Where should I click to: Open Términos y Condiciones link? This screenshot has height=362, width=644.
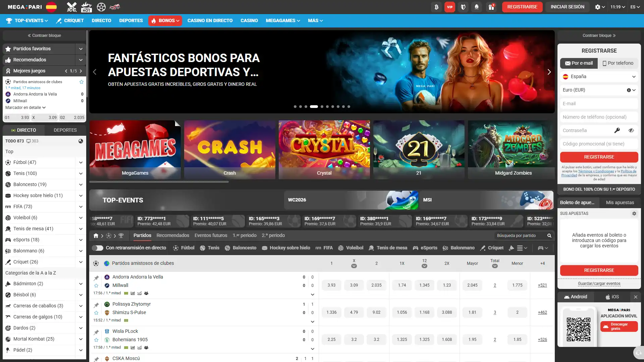(x=596, y=171)
